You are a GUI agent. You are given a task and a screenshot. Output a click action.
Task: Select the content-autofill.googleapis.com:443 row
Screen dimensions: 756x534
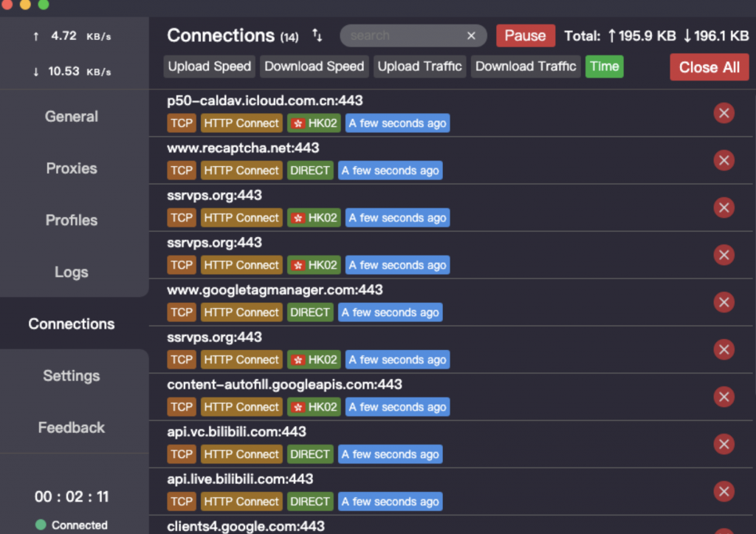click(x=453, y=397)
